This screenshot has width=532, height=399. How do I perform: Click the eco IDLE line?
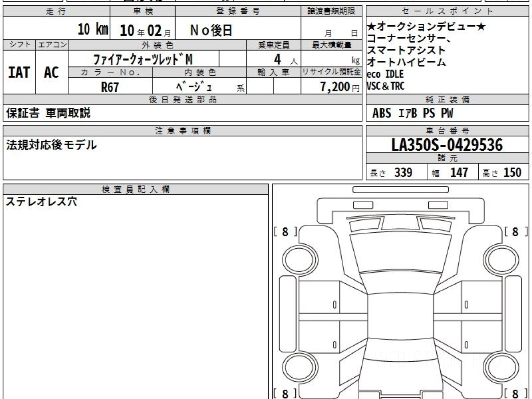(x=385, y=74)
